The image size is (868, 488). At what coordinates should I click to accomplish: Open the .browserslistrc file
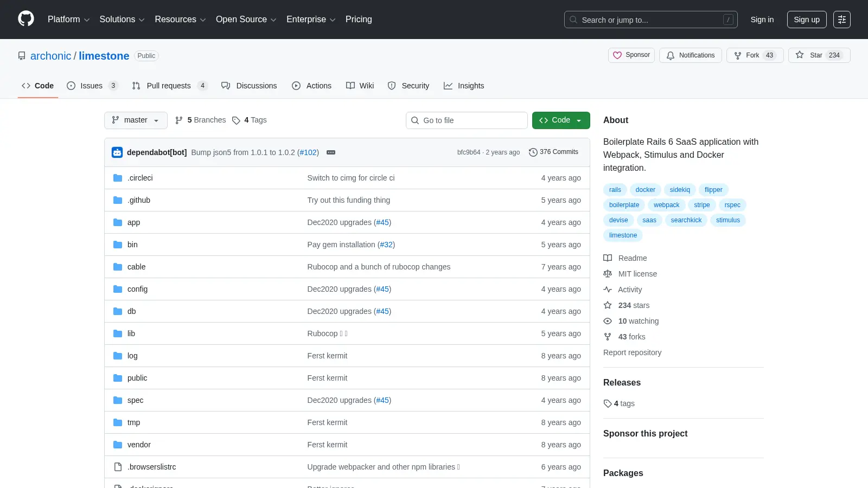pyautogui.click(x=151, y=467)
